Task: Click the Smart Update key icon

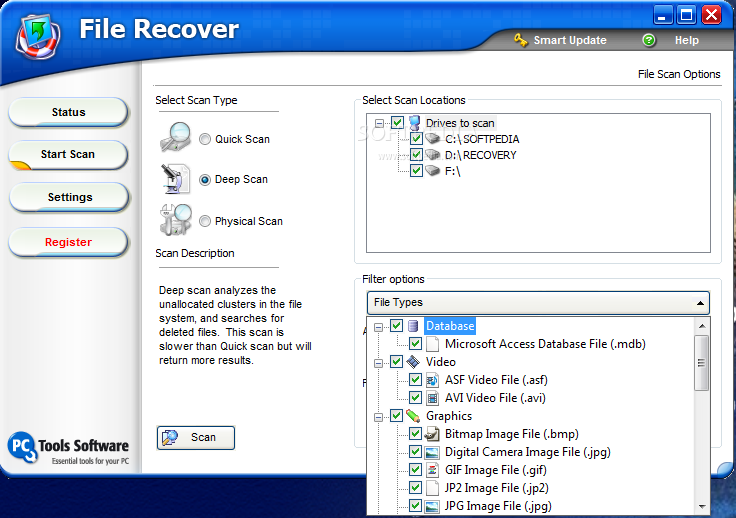Action: [x=521, y=40]
